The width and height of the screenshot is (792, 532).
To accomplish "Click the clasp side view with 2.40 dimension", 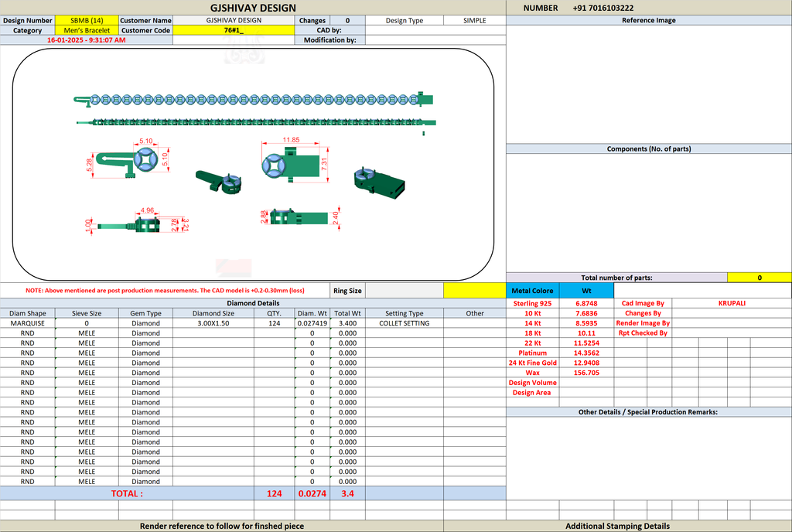I will coord(301,217).
